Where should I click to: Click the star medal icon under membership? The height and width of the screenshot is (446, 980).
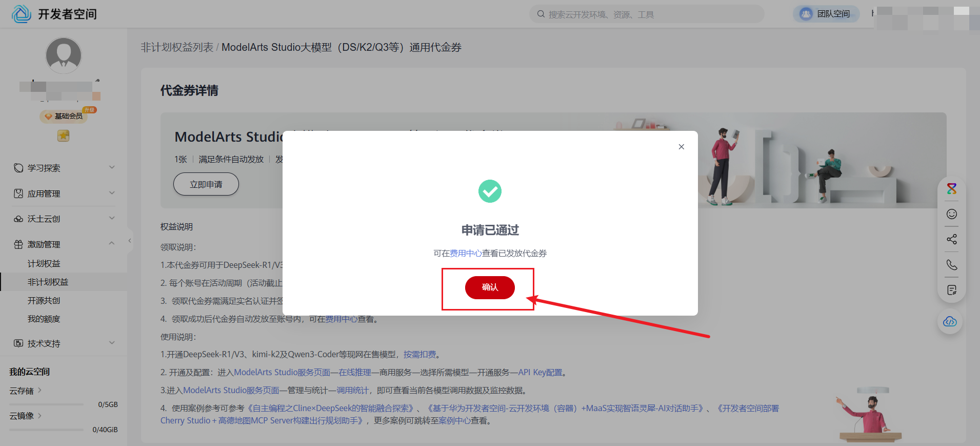click(63, 136)
